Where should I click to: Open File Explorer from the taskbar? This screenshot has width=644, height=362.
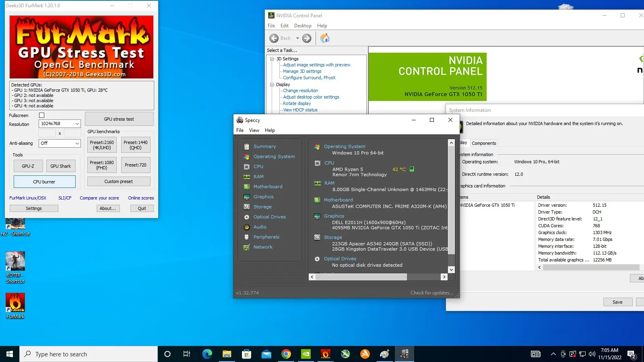point(227,354)
